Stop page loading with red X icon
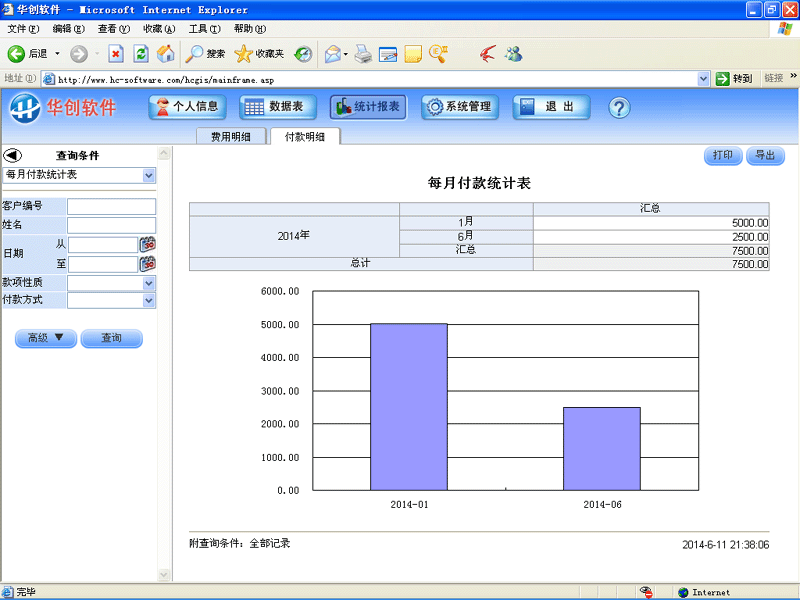This screenshot has width=800, height=600. tap(116, 54)
